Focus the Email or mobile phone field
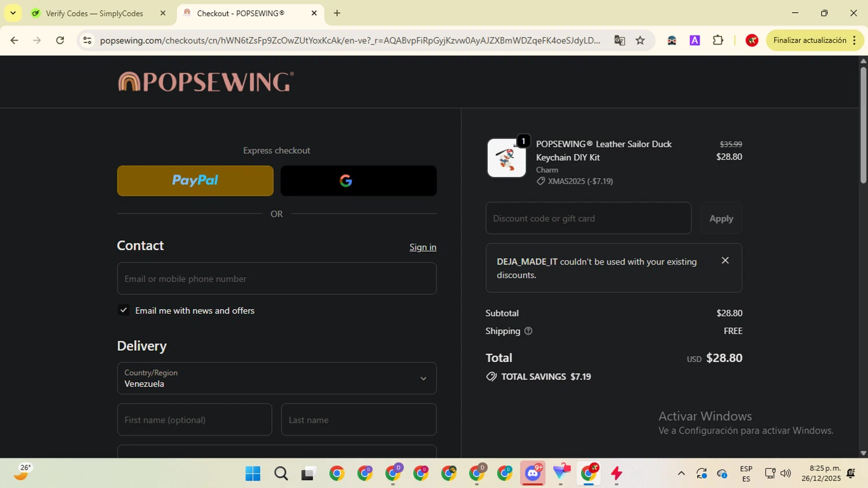The height and width of the screenshot is (488, 868). pyautogui.click(x=277, y=278)
